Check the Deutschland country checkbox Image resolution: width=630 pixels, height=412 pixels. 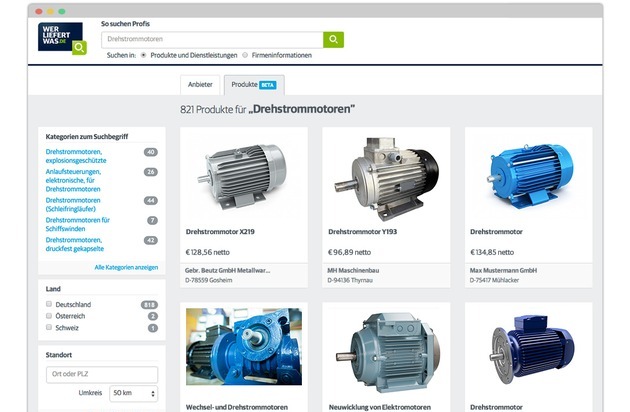point(49,304)
